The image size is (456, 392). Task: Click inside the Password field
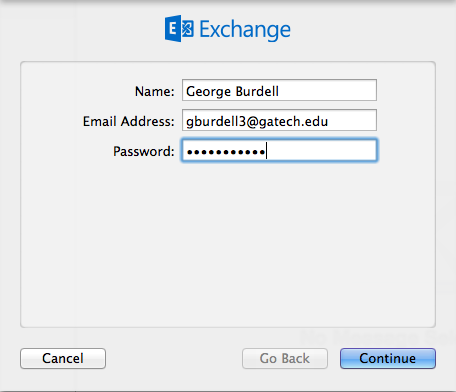tap(279, 151)
